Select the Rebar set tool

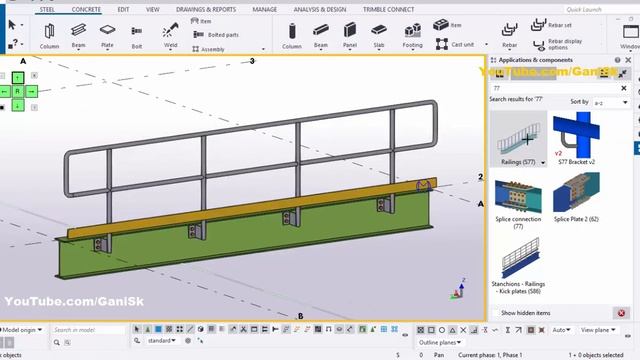pos(551,25)
